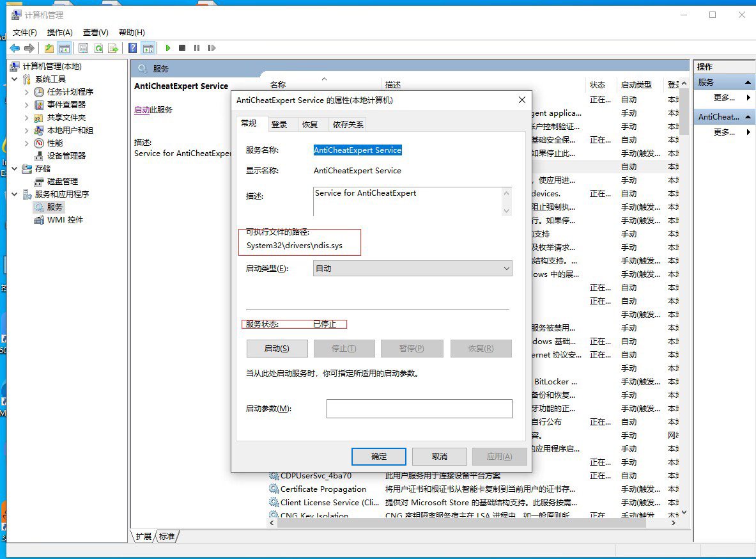756x559 pixels.
Task: Collapse the 服务和应用程序 tree node
Action: 15,194
